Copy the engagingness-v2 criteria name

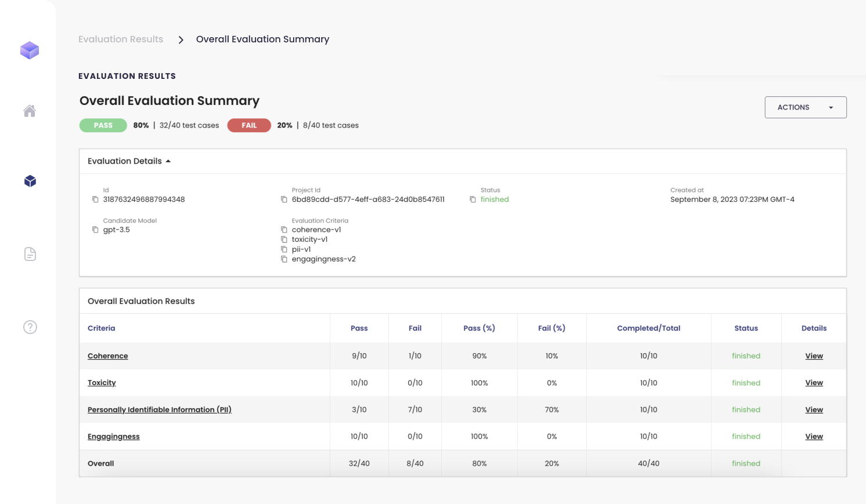click(284, 259)
